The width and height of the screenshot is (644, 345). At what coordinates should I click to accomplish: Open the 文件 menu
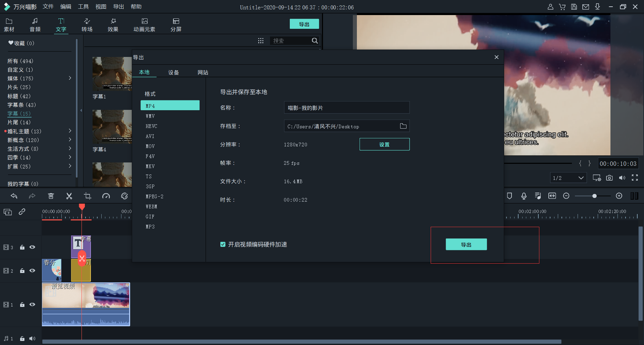(48, 7)
